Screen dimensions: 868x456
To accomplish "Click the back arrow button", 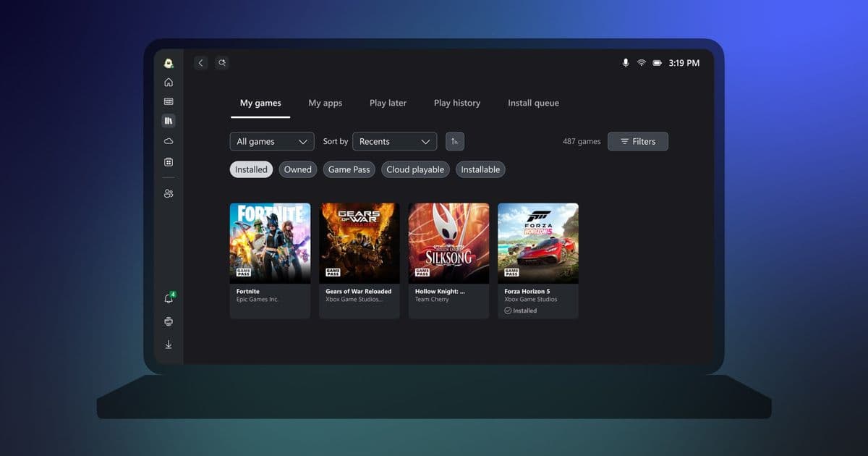I will [x=200, y=63].
